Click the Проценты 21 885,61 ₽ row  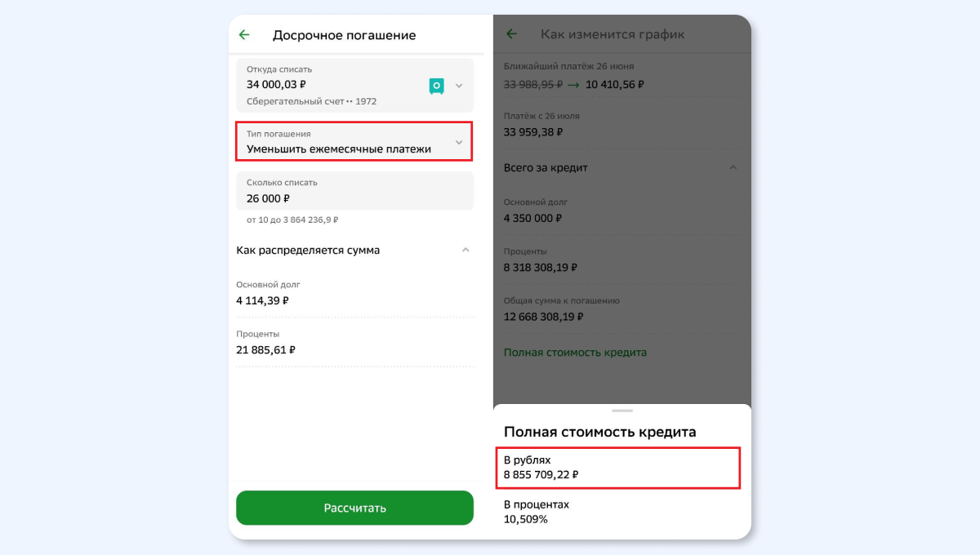click(x=354, y=342)
